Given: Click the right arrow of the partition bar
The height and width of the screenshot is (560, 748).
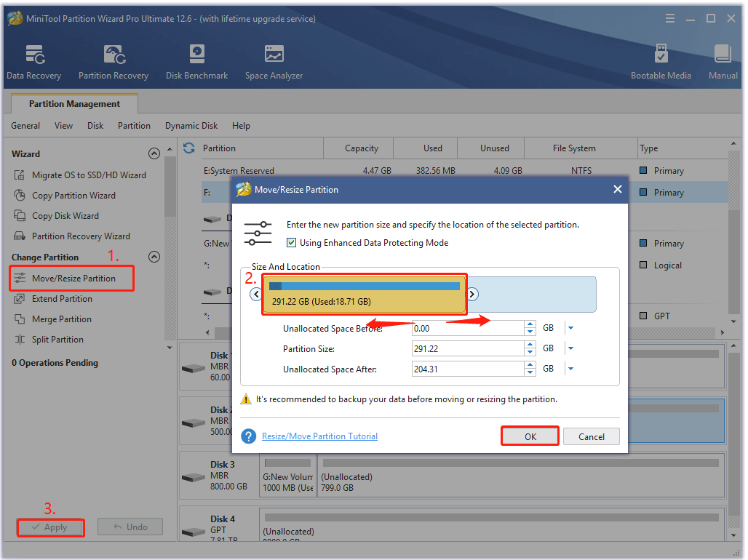Looking at the screenshot, I should click(472, 295).
